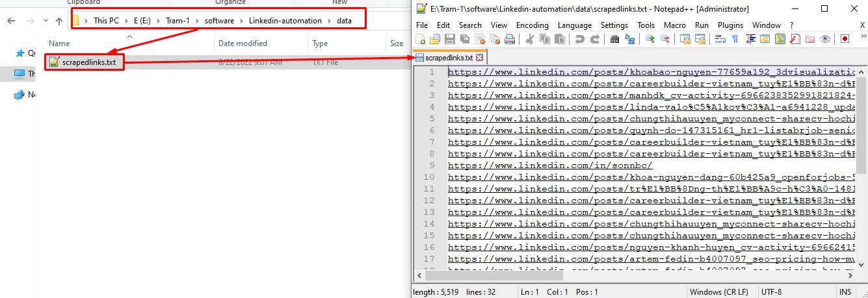Zoom out using the magnifier minus icon
The height and width of the screenshot is (298, 868).
pos(664,39)
